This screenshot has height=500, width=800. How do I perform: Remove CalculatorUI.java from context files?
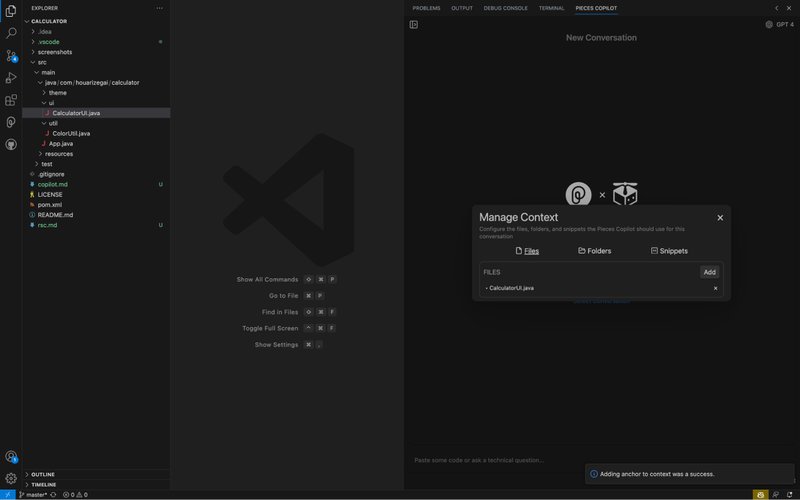715,288
